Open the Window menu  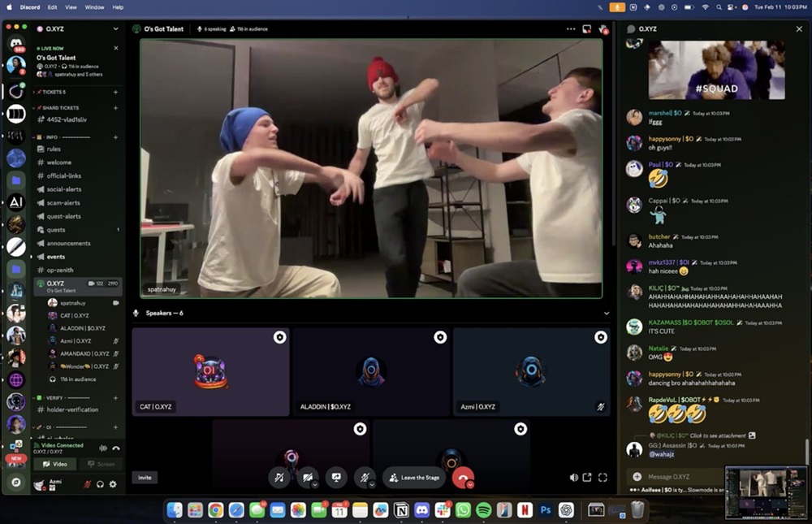pos(94,7)
